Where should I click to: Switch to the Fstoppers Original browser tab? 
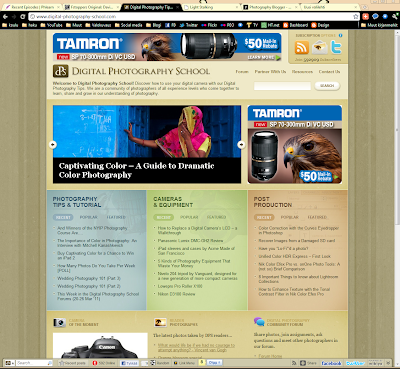(92, 7)
